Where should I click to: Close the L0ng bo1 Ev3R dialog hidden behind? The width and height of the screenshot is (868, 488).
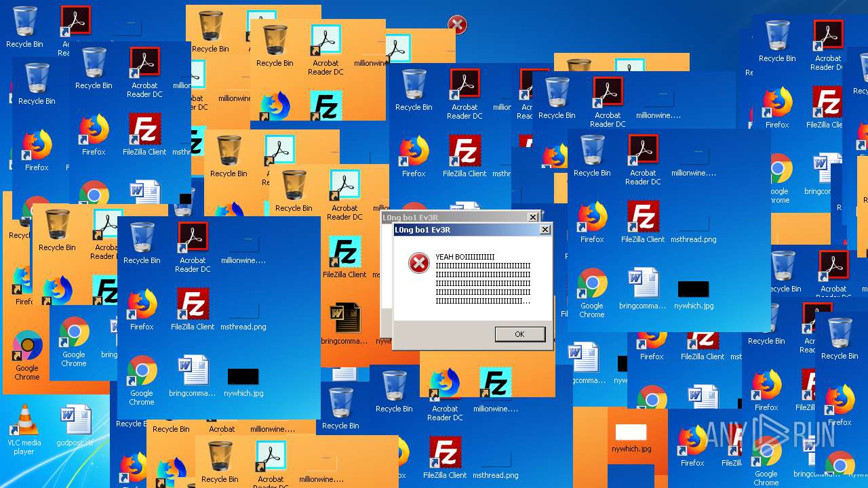coord(533,217)
